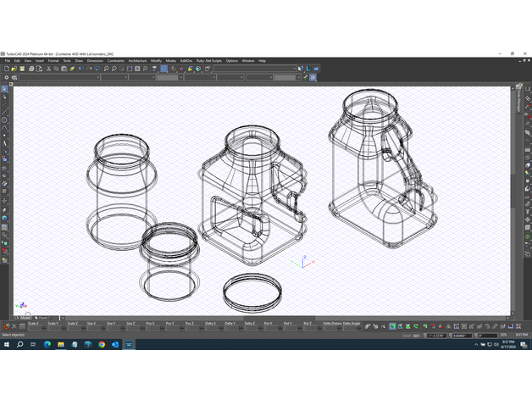Image resolution: width=532 pixels, height=400 pixels.
Task: Open the Dimension menu
Action: (x=95, y=61)
